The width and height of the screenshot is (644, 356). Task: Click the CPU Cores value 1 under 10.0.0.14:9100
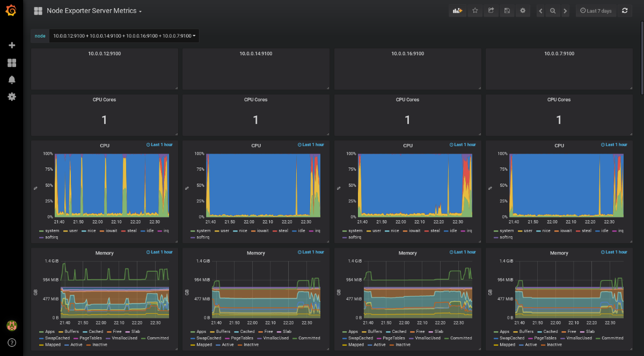tap(256, 120)
